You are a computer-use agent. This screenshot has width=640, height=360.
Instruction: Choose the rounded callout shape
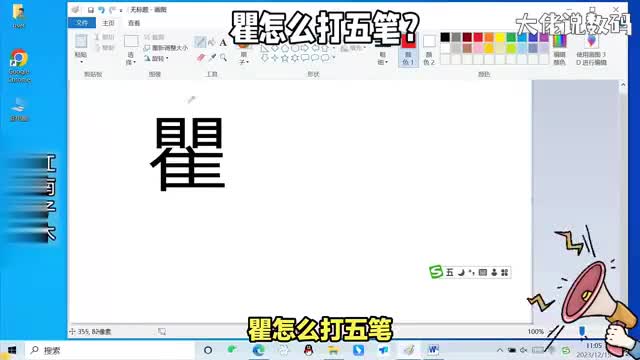tap(304, 58)
